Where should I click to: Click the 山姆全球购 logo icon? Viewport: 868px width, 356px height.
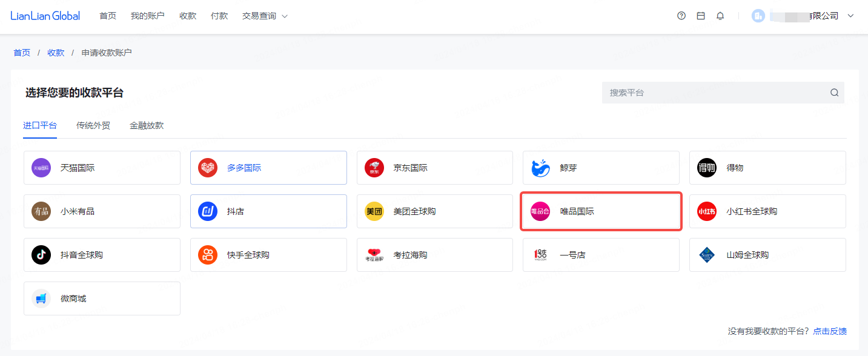click(707, 255)
